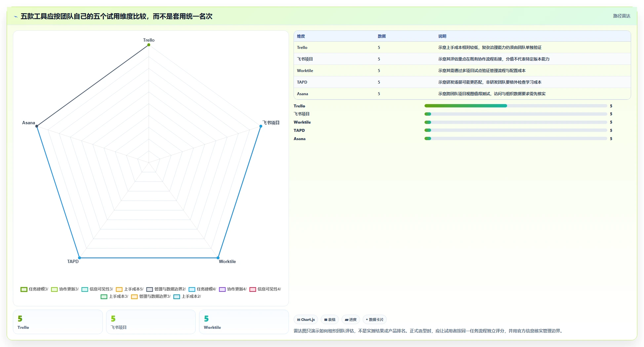Viewport: 644px width, 347px height.
Task: Click the TAPD data point on the radar
Action: click(79, 258)
